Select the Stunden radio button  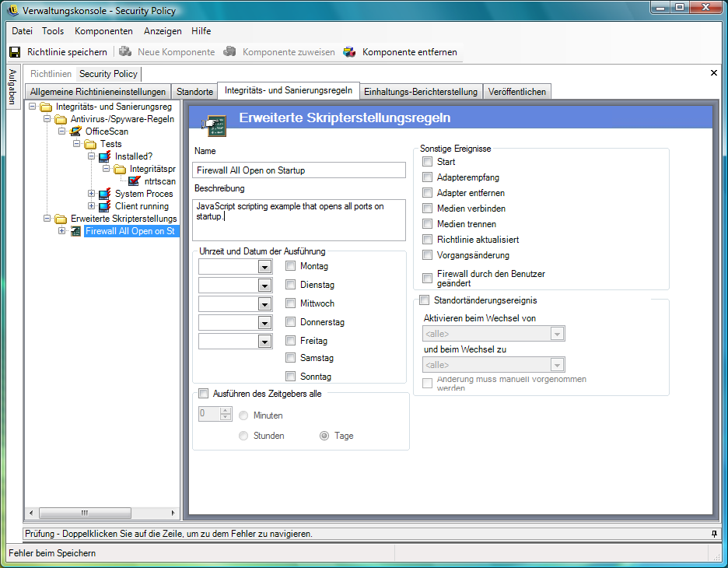243,436
